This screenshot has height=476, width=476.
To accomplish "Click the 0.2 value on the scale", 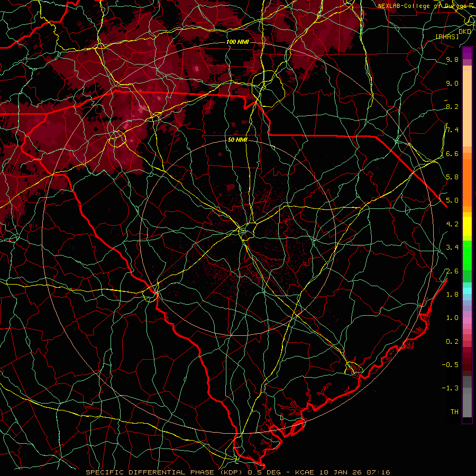I will [452, 342].
